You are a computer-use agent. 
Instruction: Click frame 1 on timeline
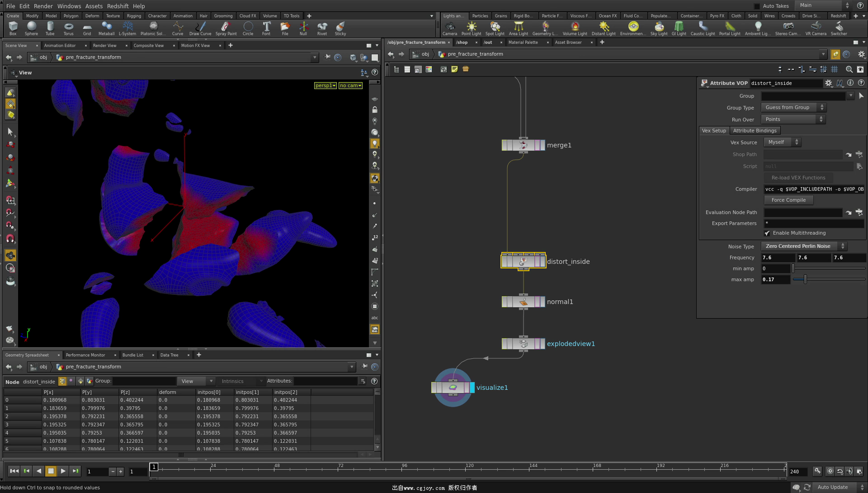point(153,467)
